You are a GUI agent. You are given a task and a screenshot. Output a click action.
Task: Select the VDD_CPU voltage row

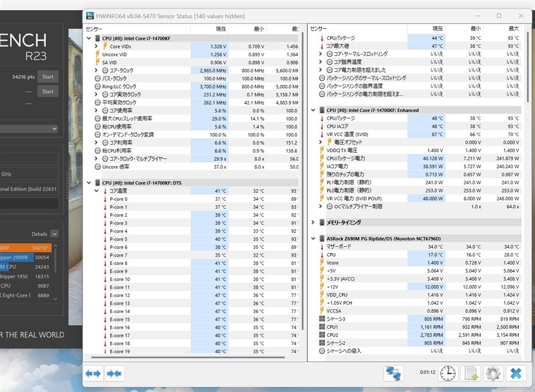(420, 295)
